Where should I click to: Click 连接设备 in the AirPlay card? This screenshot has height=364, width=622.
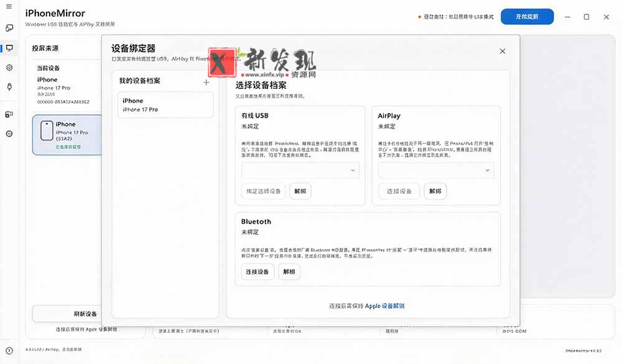pyautogui.click(x=399, y=191)
